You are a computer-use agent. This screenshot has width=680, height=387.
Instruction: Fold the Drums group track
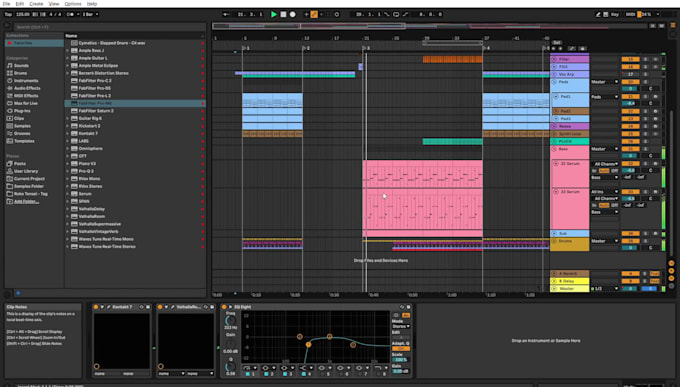554,241
